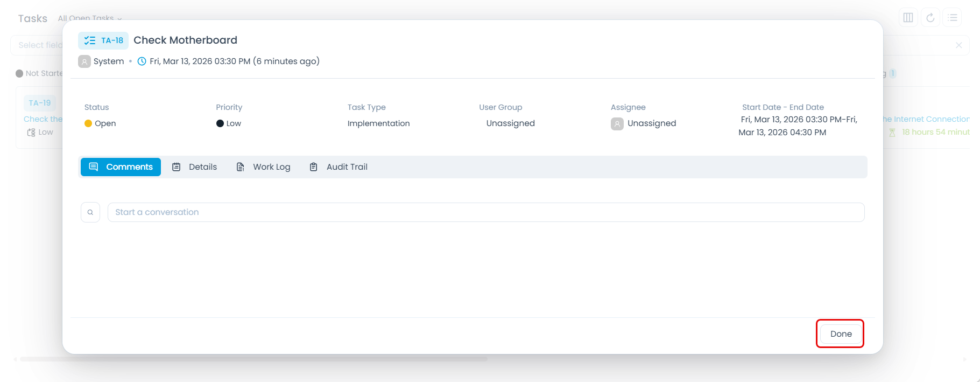
Task: Click the refresh icon in top toolbar
Action: point(930,18)
